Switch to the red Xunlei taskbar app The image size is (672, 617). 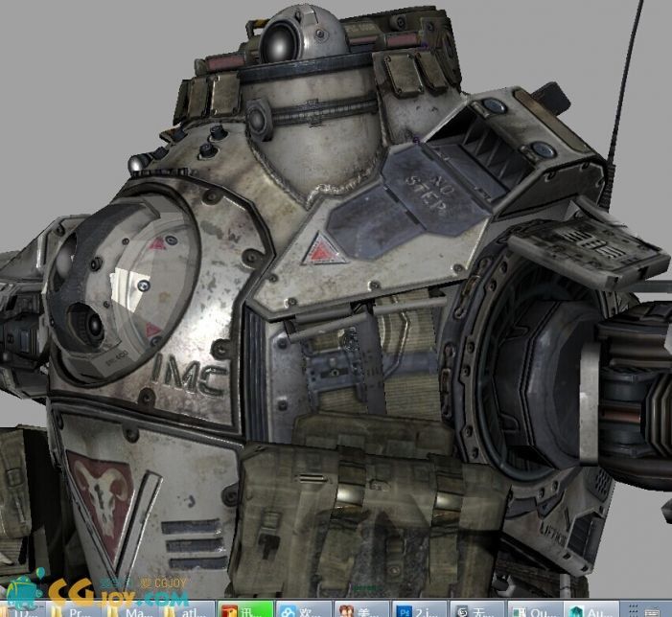click(x=246, y=609)
